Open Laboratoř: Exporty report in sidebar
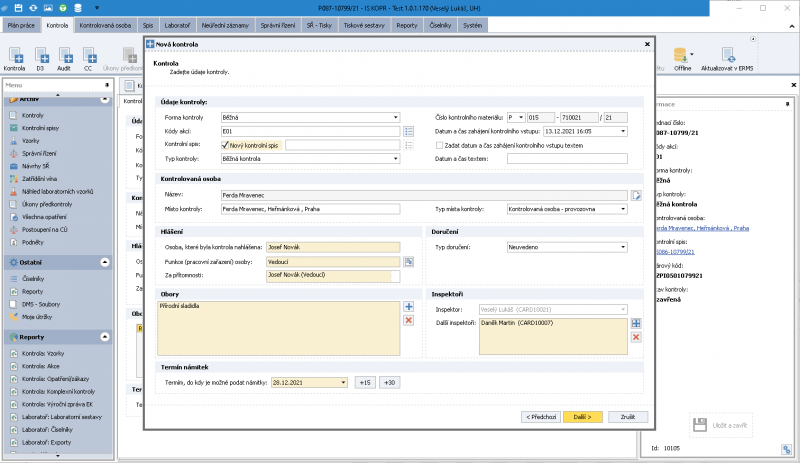Image resolution: width=800 pixels, height=463 pixels. click(x=46, y=443)
